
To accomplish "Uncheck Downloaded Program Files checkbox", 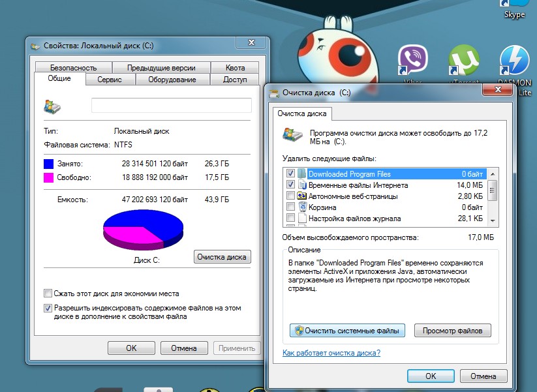I will coord(290,173).
